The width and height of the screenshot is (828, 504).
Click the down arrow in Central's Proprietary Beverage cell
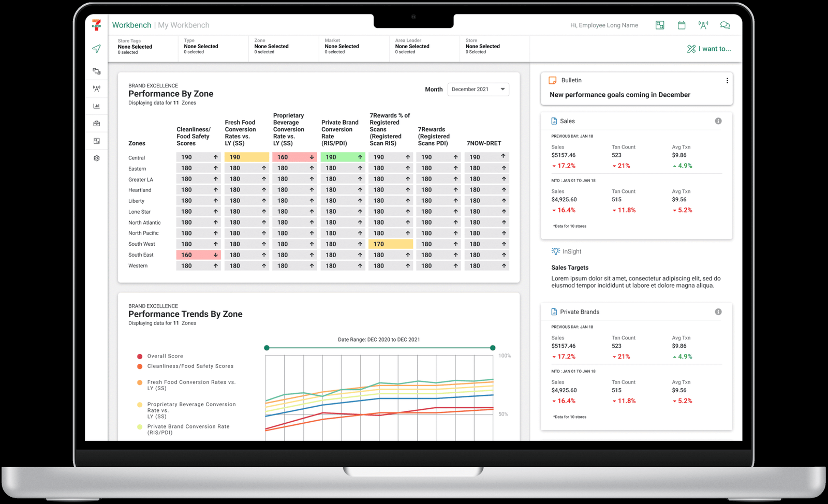(312, 157)
